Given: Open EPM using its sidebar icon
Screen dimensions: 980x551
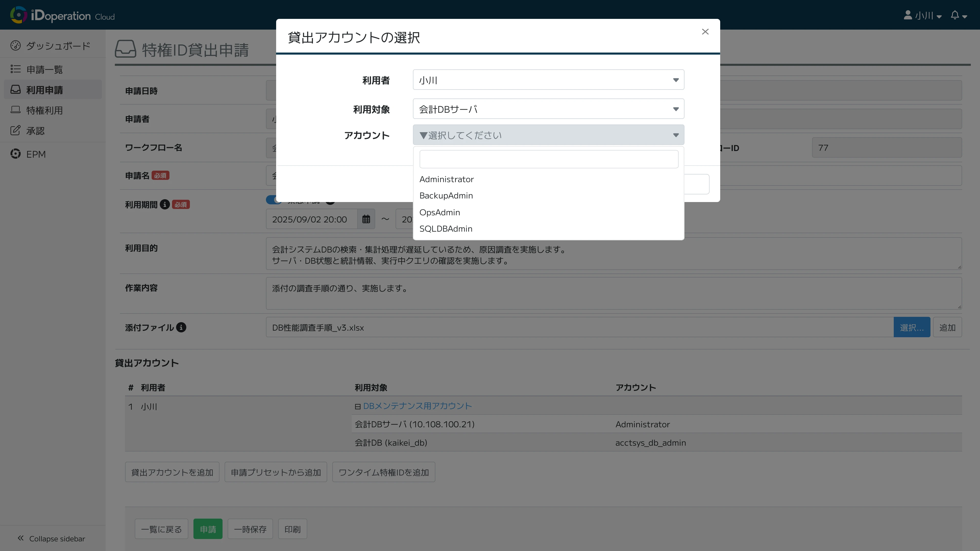Looking at the screenshot, I should 16,154.
